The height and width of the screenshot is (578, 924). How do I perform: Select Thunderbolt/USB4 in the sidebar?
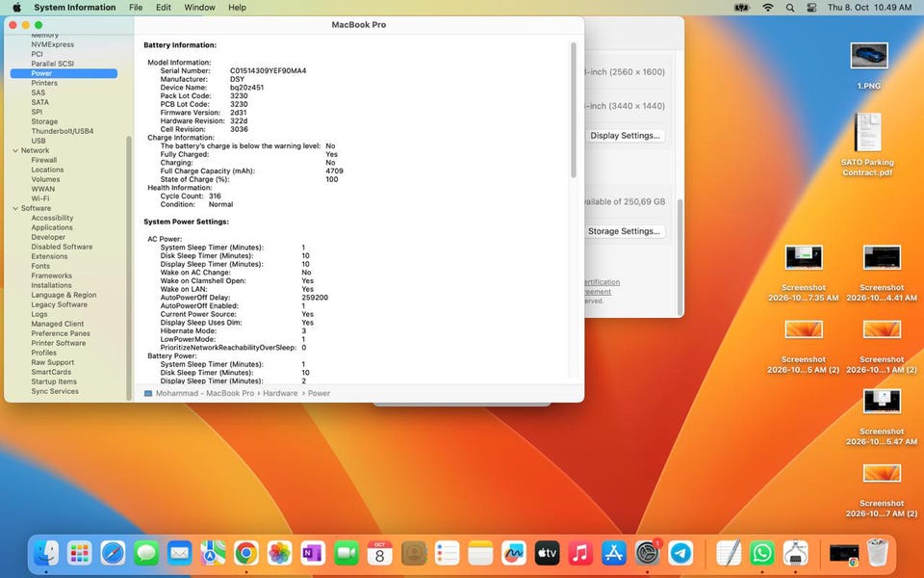pyautogui.click(x=63, y=131)
